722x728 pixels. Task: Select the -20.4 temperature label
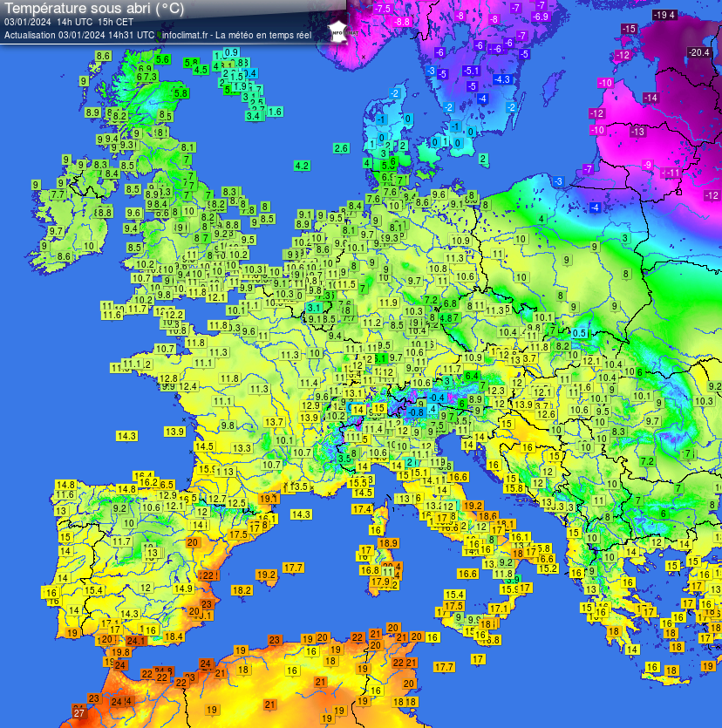698,52
